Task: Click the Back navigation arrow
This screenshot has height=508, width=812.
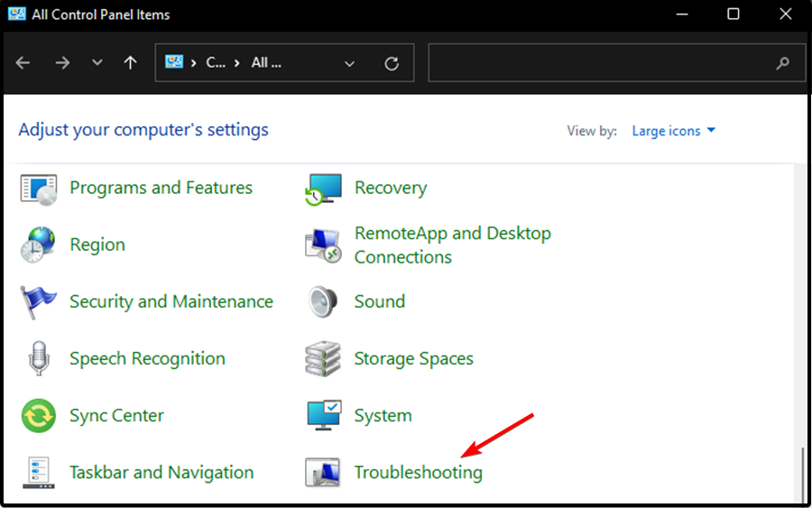Action: (x=23, y=63)
